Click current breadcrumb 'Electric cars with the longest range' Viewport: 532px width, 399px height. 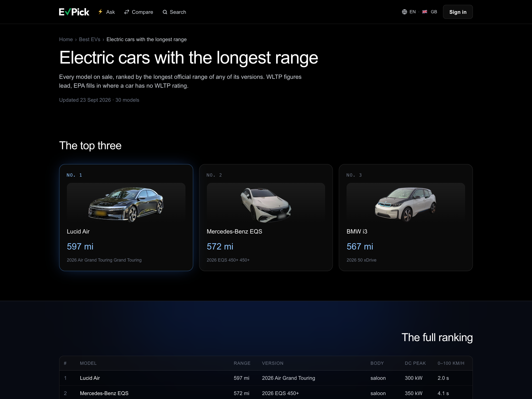point(147,39)
